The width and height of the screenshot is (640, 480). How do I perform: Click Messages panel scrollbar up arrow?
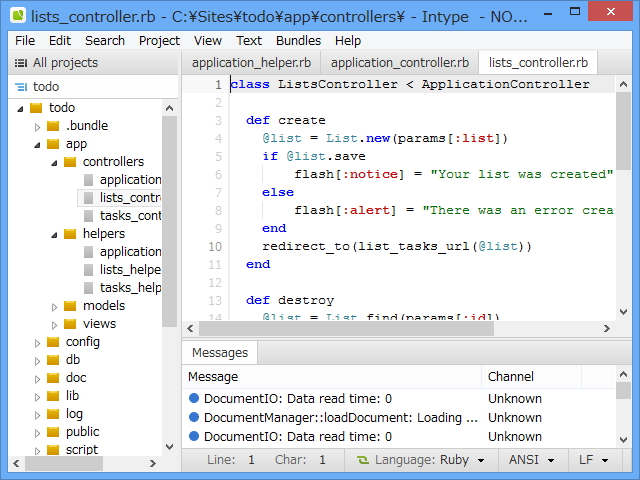click(623, 374)
